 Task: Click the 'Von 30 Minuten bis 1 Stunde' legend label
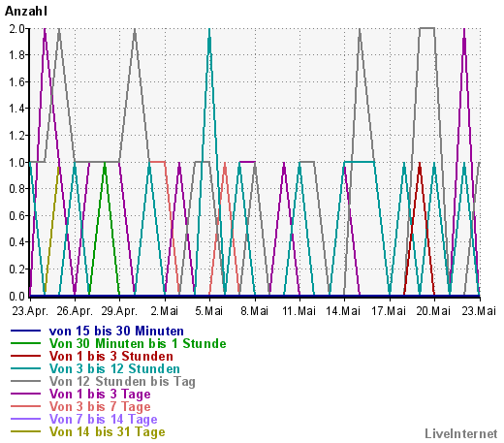(x=138, y=343)
